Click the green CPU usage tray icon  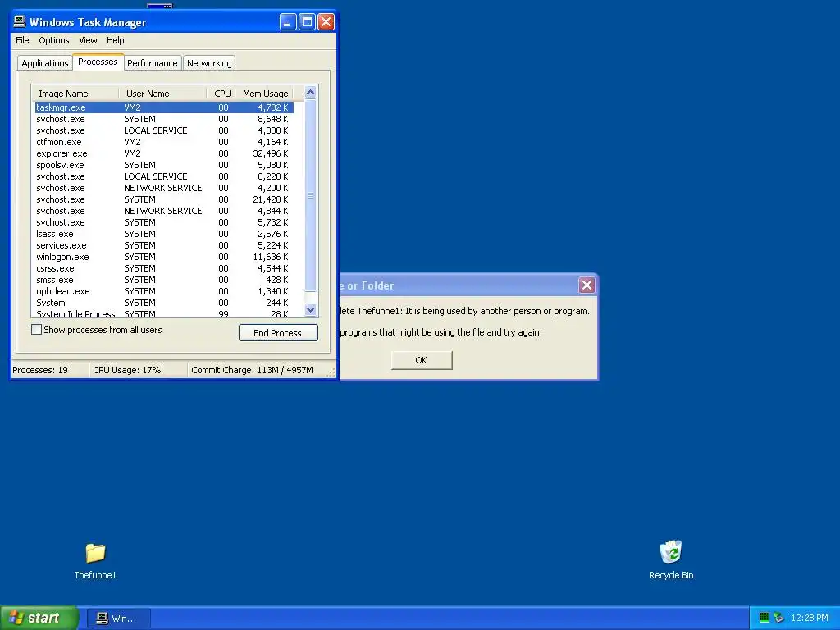[765, 618]
